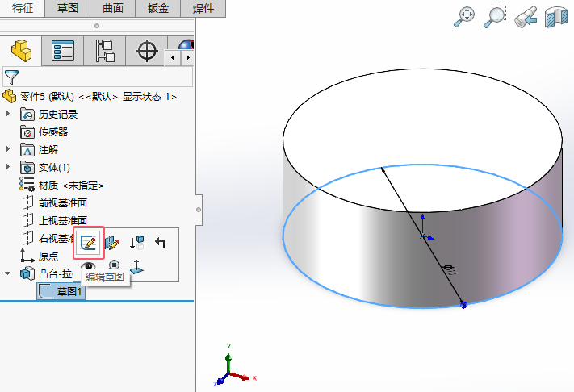Select 右视基准面 plane icon
Screen dimensions: 574x392
coord(27,238)
